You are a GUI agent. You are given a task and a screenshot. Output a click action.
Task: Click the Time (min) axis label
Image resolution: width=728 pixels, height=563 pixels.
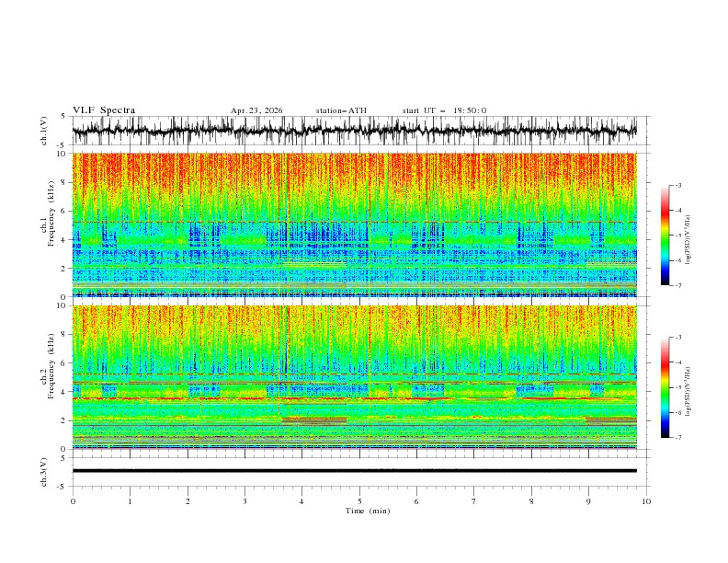point(368,511)
